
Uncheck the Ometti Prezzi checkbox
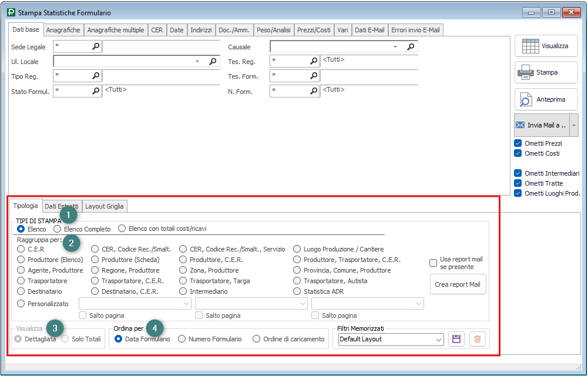coord(518,143)
